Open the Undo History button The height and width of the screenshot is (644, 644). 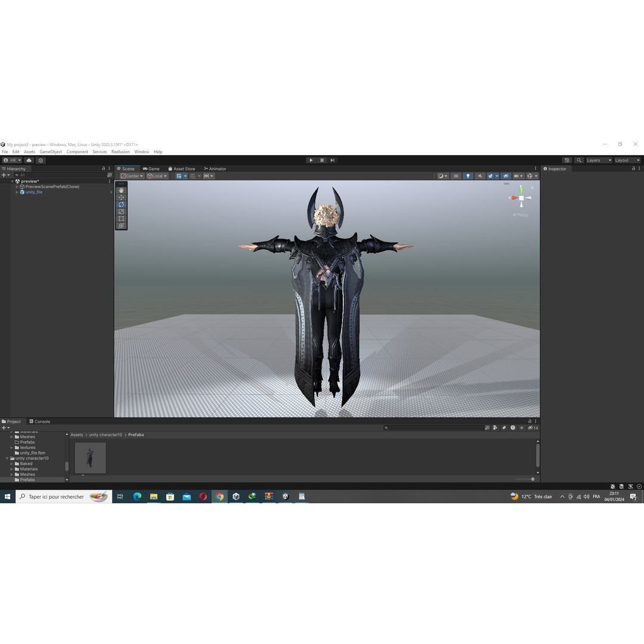(567, 160)
